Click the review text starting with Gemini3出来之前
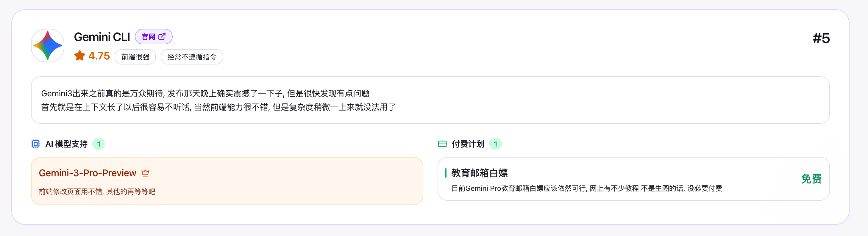The width and height of the screenshot is (868, 236). point(205,93)
